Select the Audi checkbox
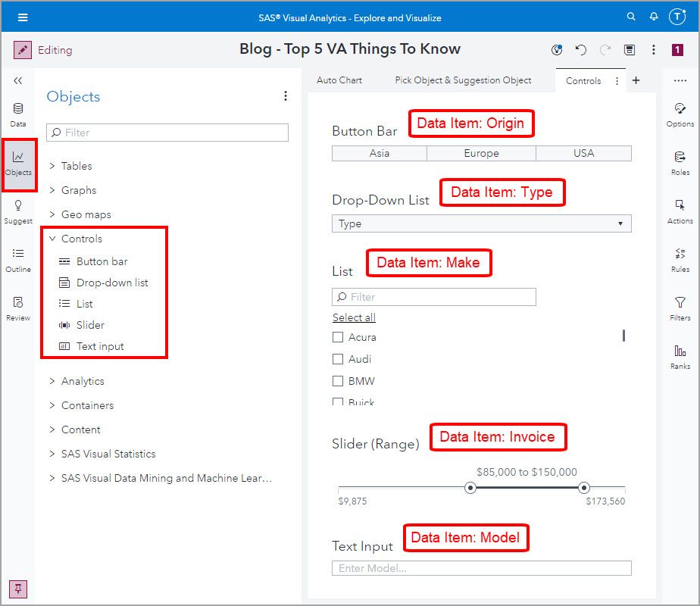Screen dimensions: 700x606 coord(336,359)
